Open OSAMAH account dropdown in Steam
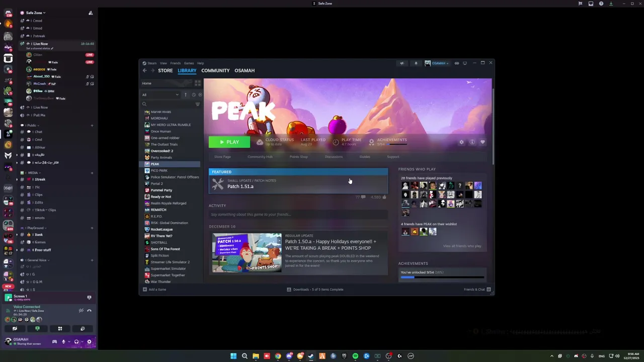 click(437, 63)
